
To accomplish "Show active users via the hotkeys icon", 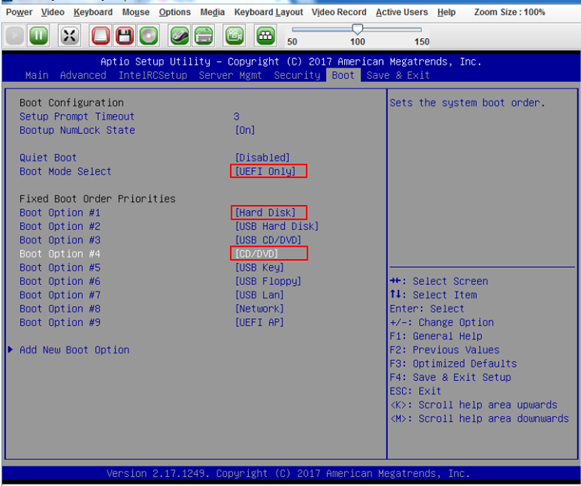I will click(x=266, y=36).
